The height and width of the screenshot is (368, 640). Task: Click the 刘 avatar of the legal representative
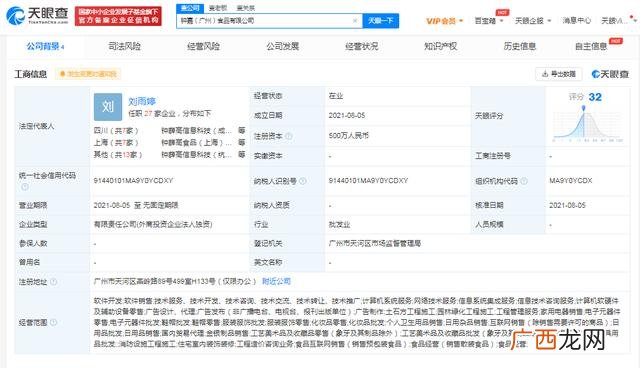coord(108,107)
